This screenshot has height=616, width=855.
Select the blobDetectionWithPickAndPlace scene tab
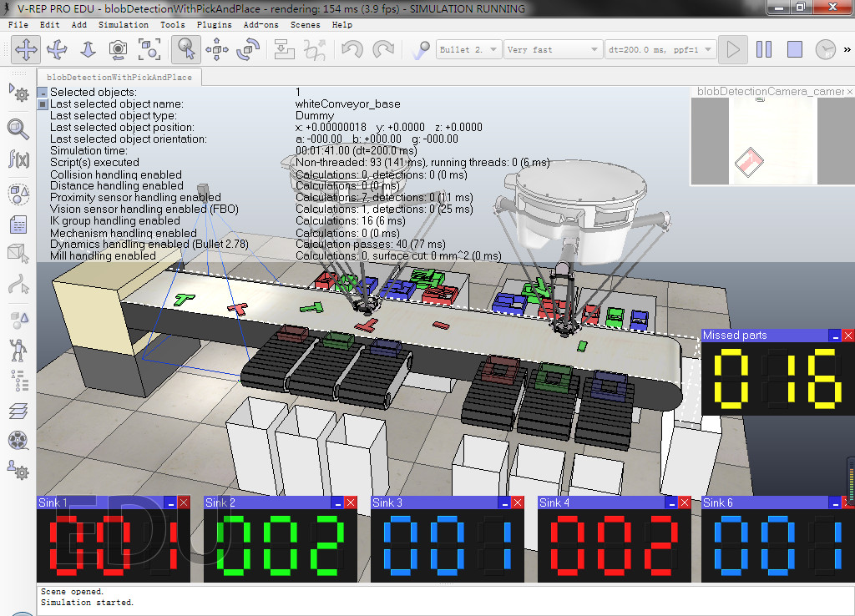tap(119, 78)
